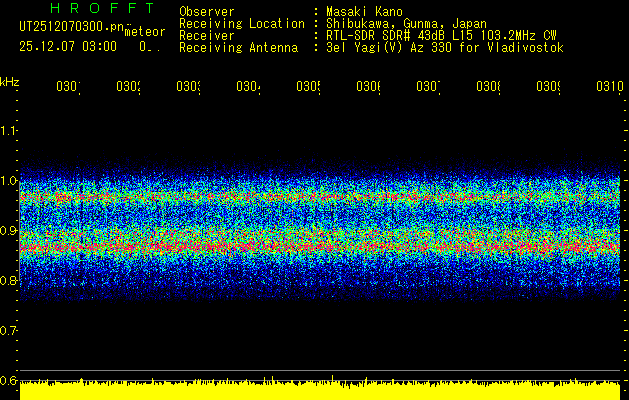Click the 0302 time marker
629x400 pixels.
128,87
